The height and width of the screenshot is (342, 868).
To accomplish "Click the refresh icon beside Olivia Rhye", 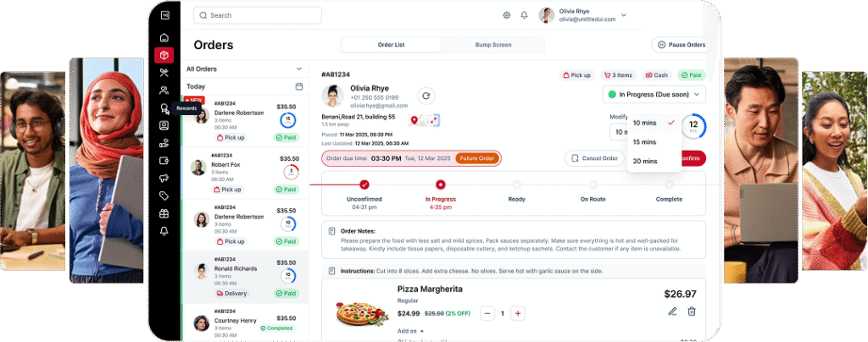I will pyautogui.click(x=426, y=96).
